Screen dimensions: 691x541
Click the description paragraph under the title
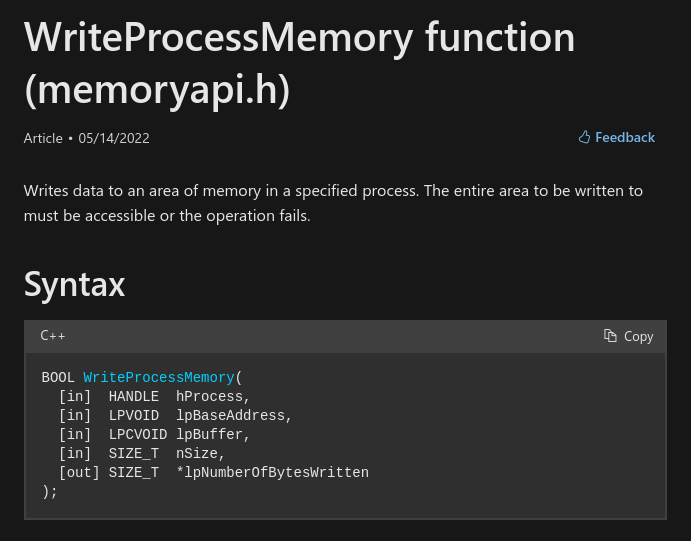pos(333,203)
